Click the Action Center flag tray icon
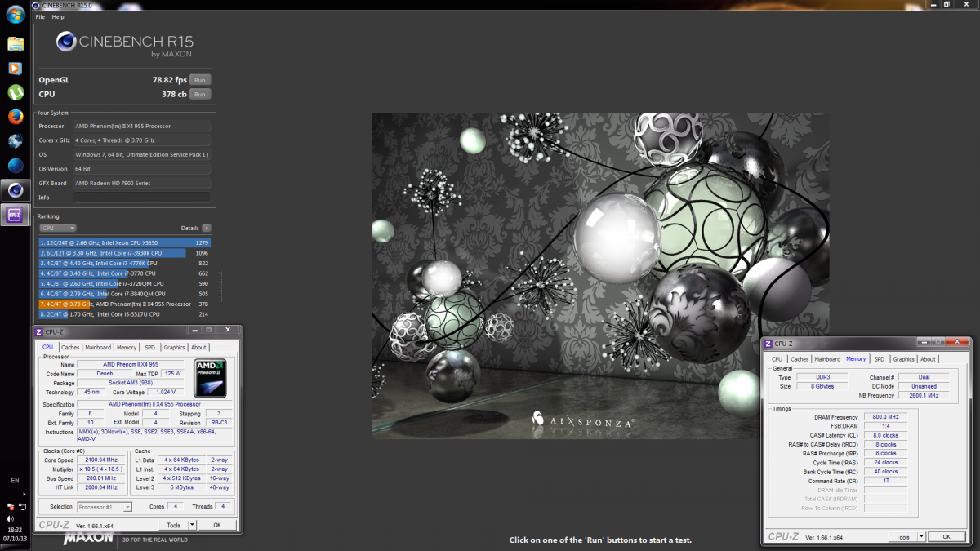The height and width of the screenshot is (551, 980). click(10, 506)
